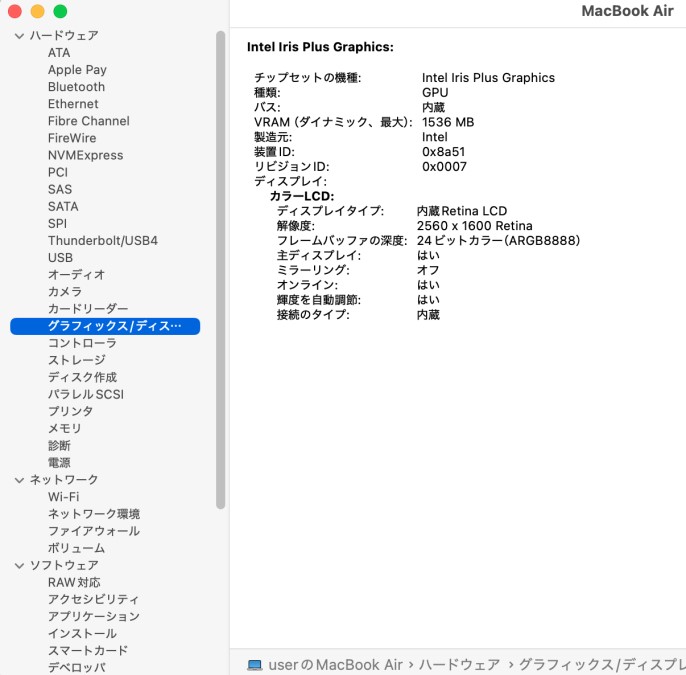The width and height of the screenshot is (686, 675).
Task: Select ATA in the sidebar
Action: pyautogui.click(x=59, y=52)
